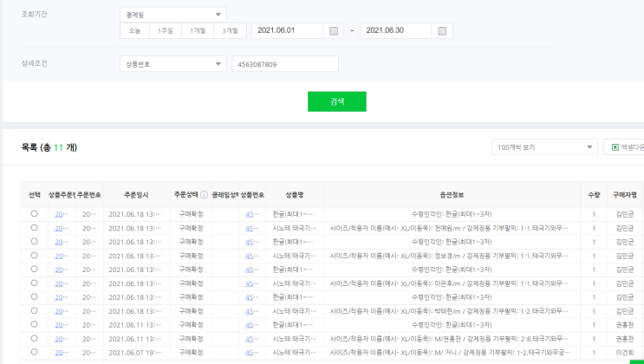Choose the 3개월 quick period button
Image resolution: width=644 pixels, height=364 pixels.
(x=230, y=31)
